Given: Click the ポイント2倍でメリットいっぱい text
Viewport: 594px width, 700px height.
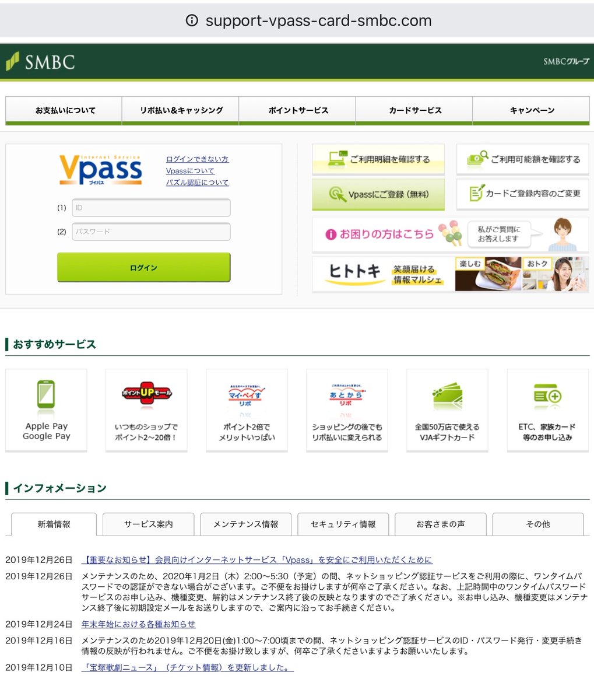Looking at the screenshot, I should click(247, 432).
